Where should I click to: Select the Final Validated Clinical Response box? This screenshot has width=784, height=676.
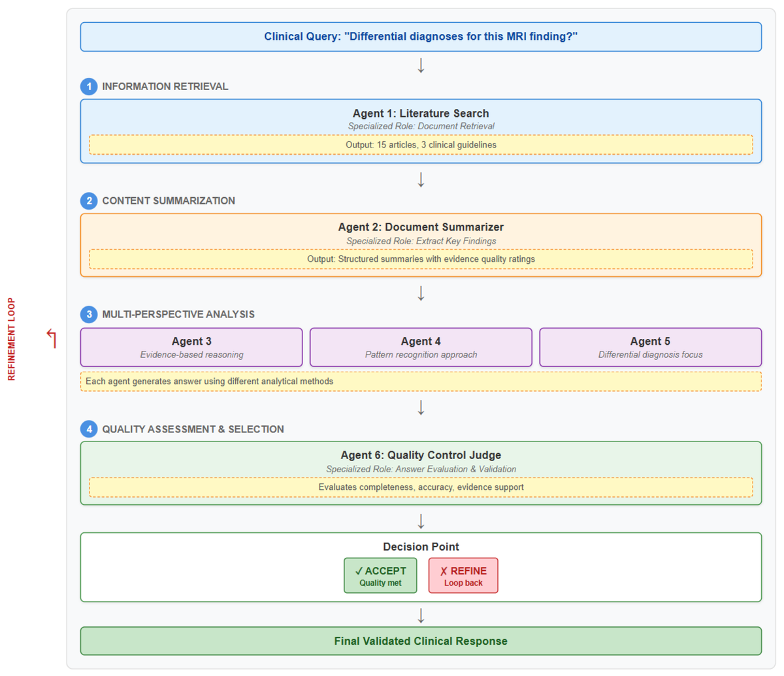[421, 641]
